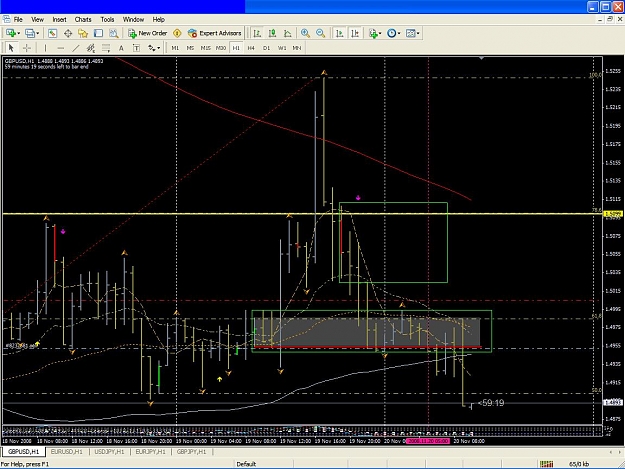625x469 pixels.
Task: Click the connection status bars icon
Action: click(x=546, y=464)
